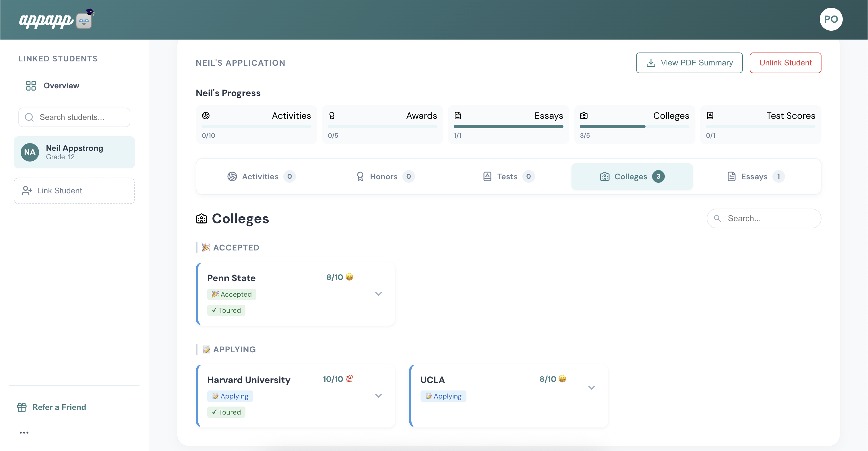Click the Overview grid icon

31,85
